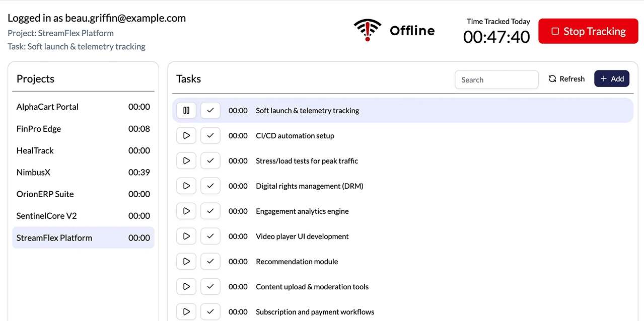This screenshot has width=644, height=321.
Task: Start timer for Subscription and payment workflows
Action: tap(186, 311)
